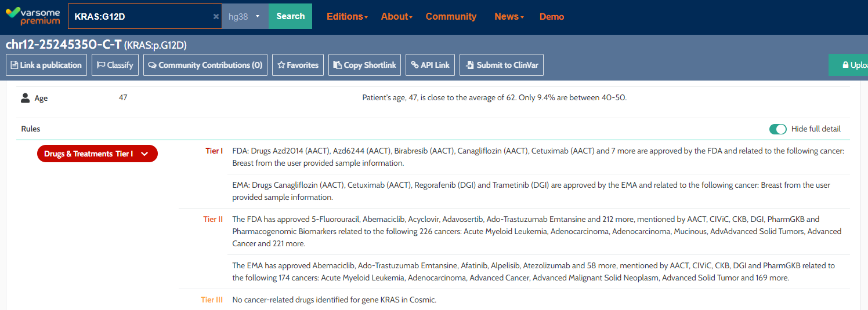Screen dimensions: 868x310
Task: Click the green Upload button with lock icon
Action: pos(848,65)
